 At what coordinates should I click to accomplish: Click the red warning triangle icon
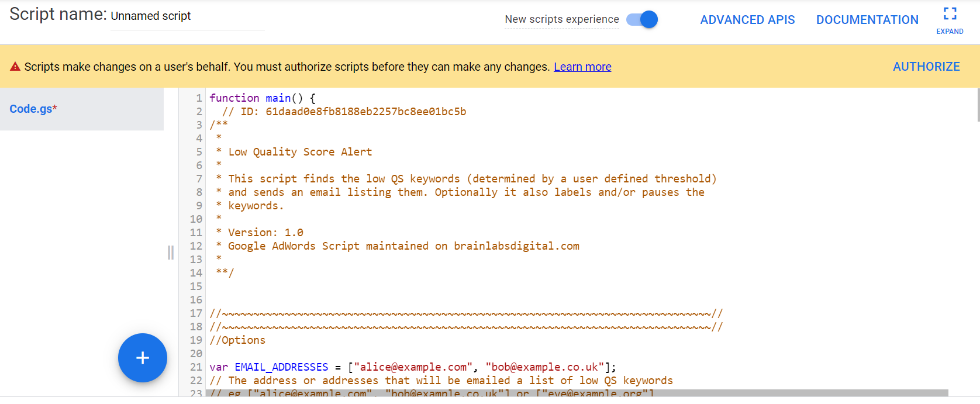coord(15,67)
